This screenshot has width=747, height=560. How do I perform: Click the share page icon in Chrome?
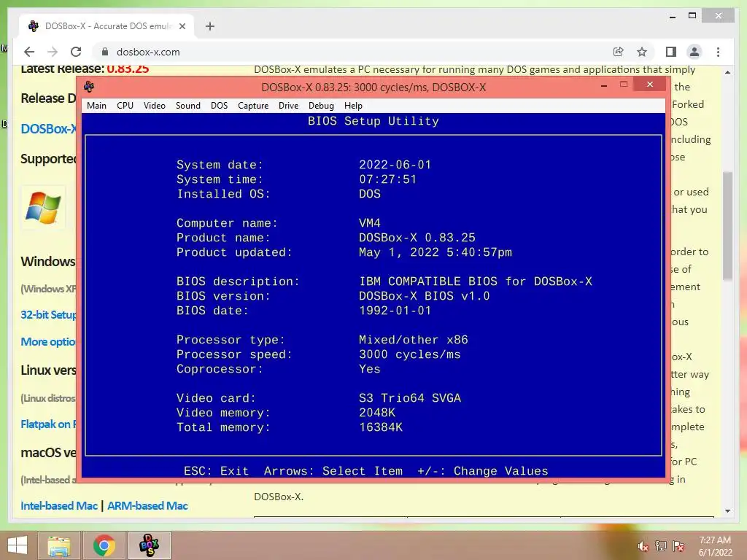tap(619, 52)
